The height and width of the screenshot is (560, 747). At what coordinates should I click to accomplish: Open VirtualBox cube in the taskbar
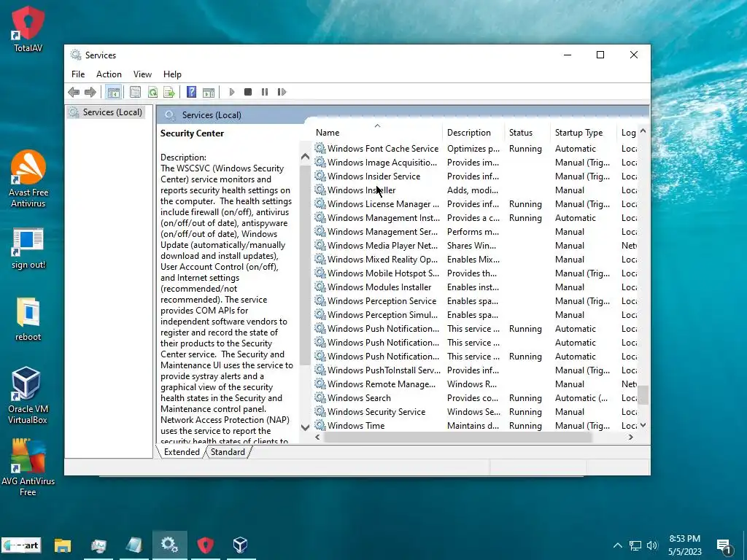(240, 545)
